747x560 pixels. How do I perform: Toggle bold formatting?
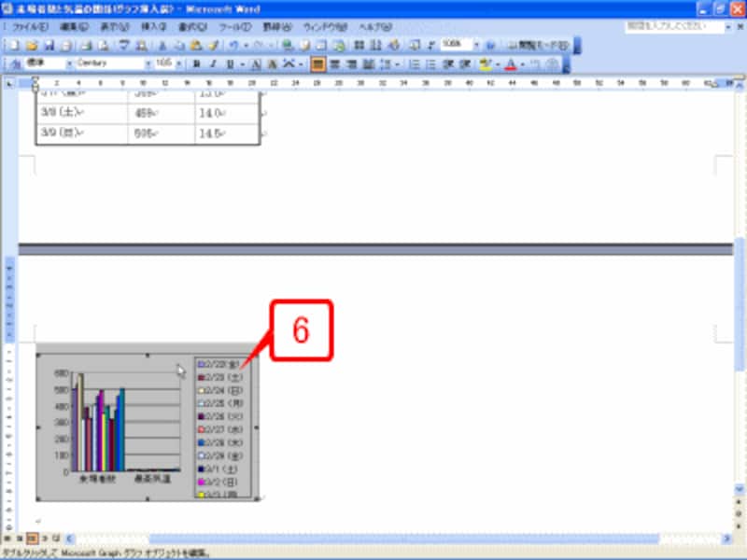point(196,64)
